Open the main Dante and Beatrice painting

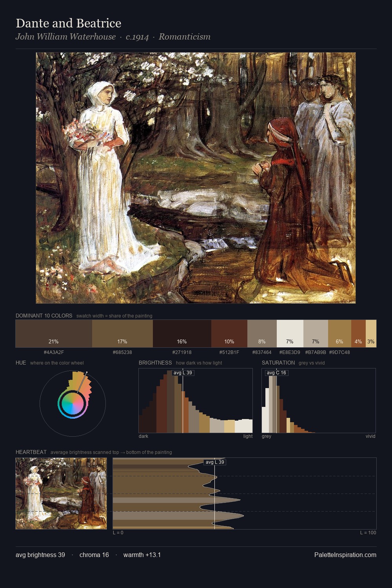pyautogui.click(x=196, y=178)
